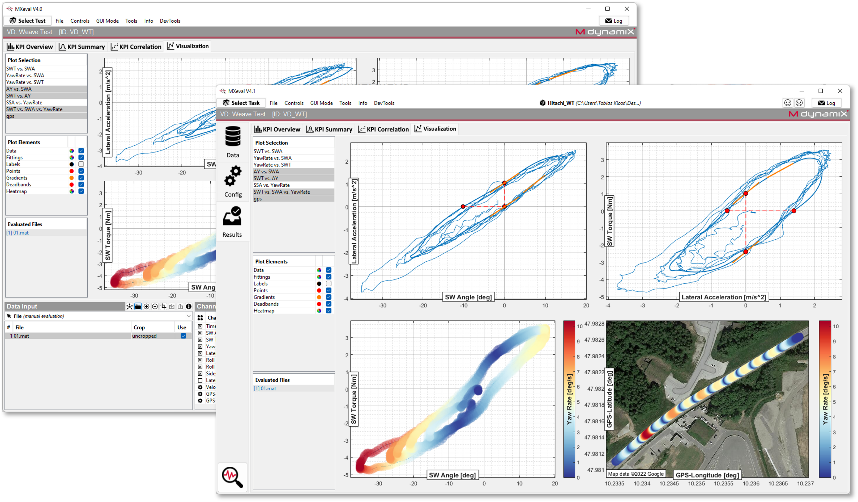The height and width of the screenshot is (502, 858).
Task: Select 'SSA vs. YawRate' in front window list
Action: [x=293, y=185]
